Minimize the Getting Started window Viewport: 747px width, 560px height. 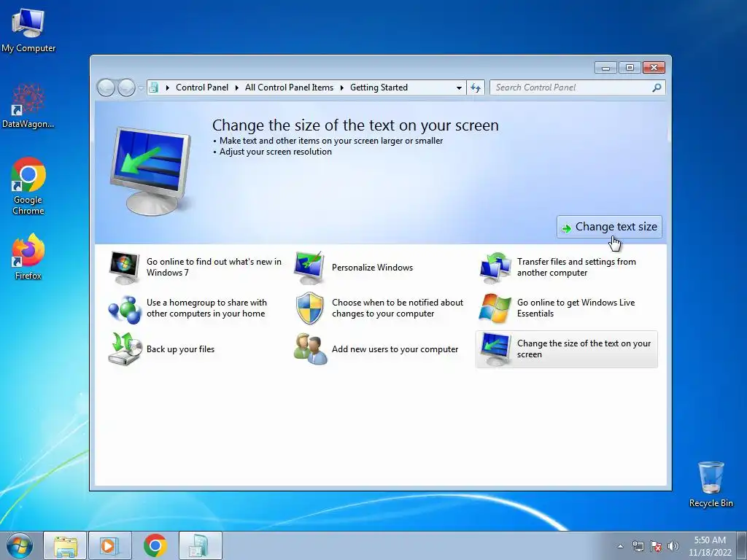point(605,68)
